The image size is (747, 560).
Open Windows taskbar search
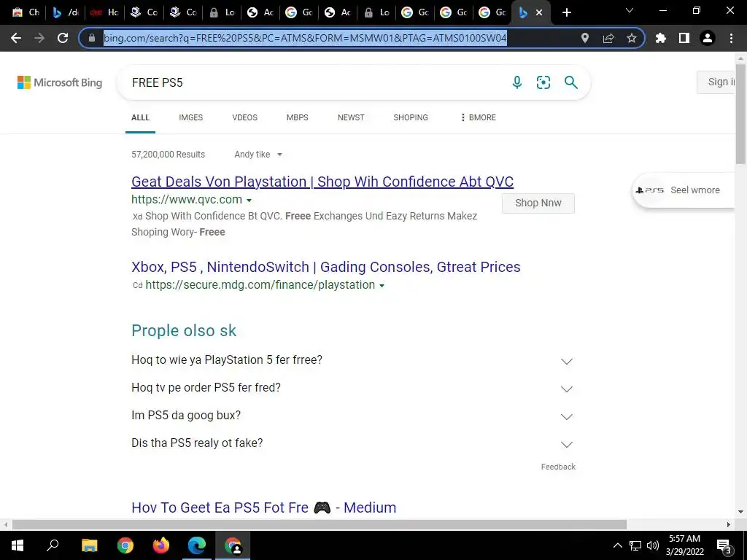[53, 545]
